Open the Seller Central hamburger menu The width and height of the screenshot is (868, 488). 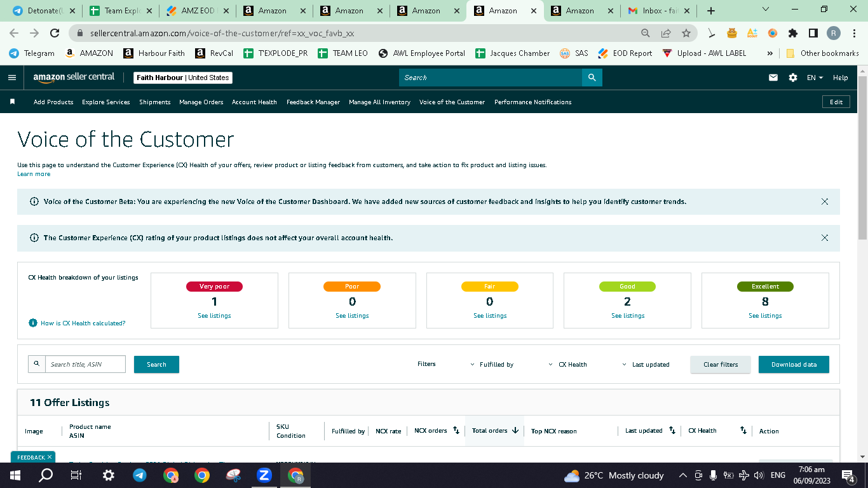point(12,78)
